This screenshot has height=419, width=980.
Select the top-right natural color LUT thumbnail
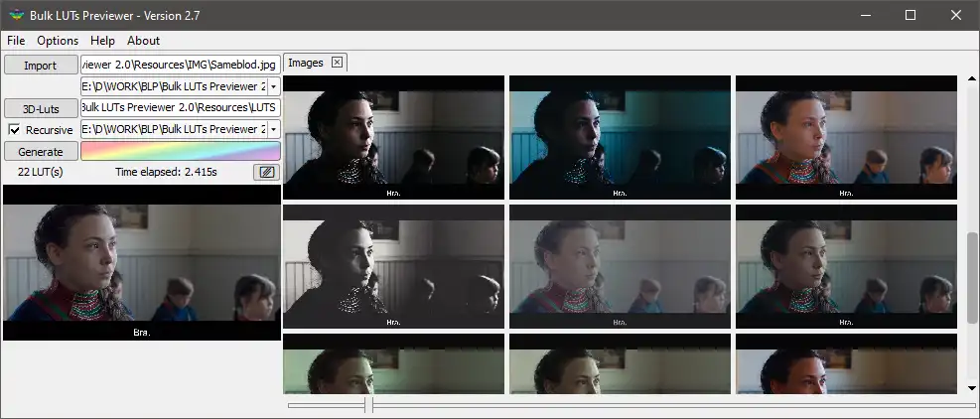click(x=846, y=138)
